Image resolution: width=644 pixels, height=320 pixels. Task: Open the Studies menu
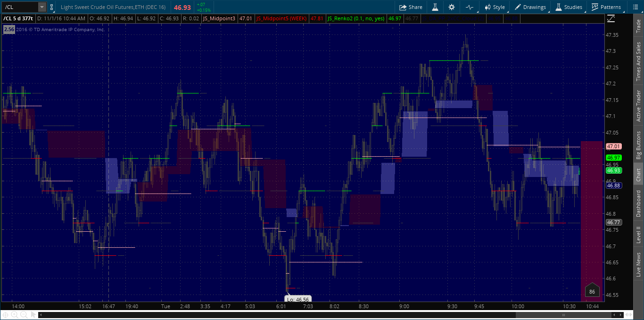[569, 7]
